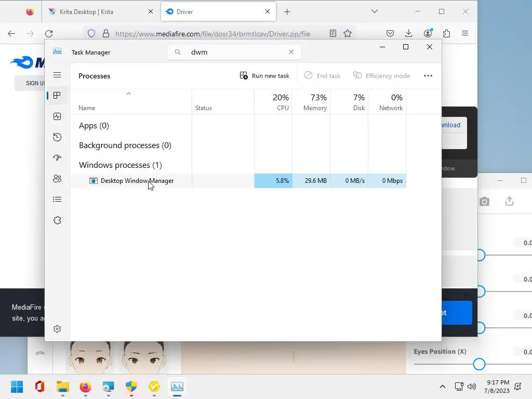Click the search box containing dwm

point(234,52)
